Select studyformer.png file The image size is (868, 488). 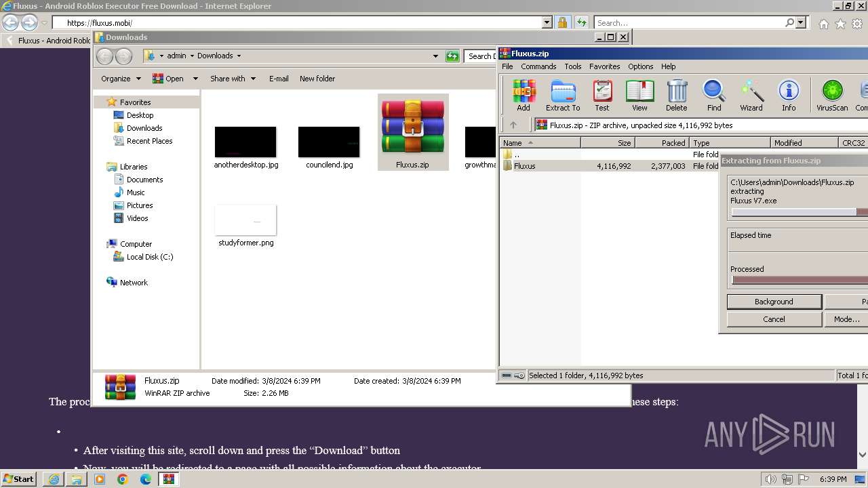pos(245,226)
